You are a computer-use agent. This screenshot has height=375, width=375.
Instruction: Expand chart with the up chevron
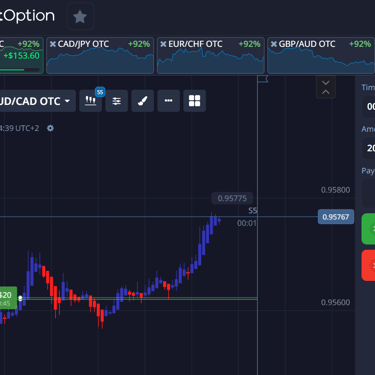point(326,92)
